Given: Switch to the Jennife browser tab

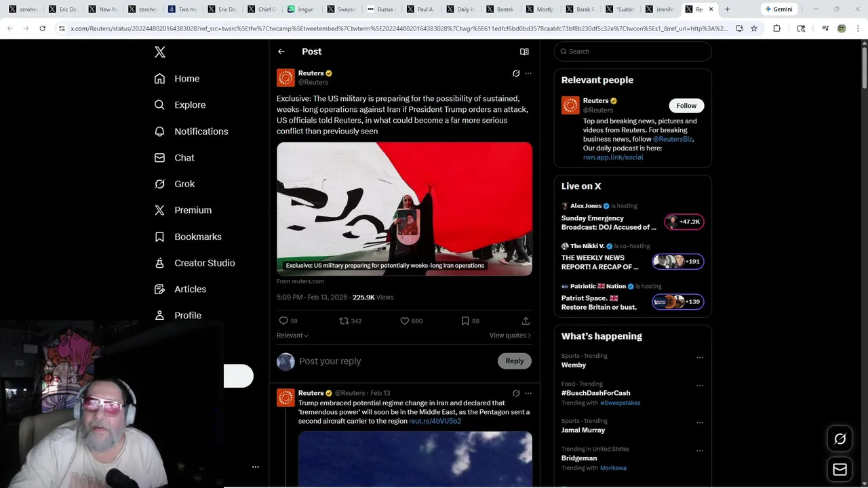Looking at the screenshot, I should pos(659,9).
